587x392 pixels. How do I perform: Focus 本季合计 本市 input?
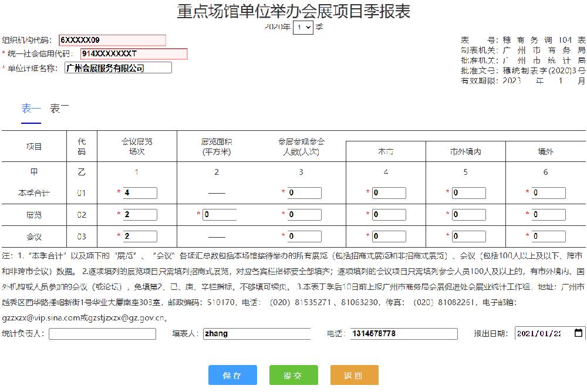[x=389, y=193]
